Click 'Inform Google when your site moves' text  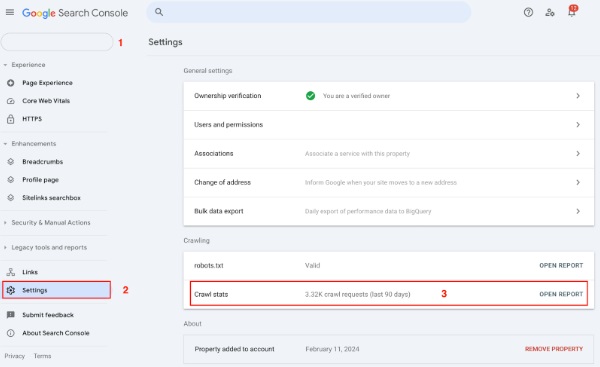(x=381, y=183)
